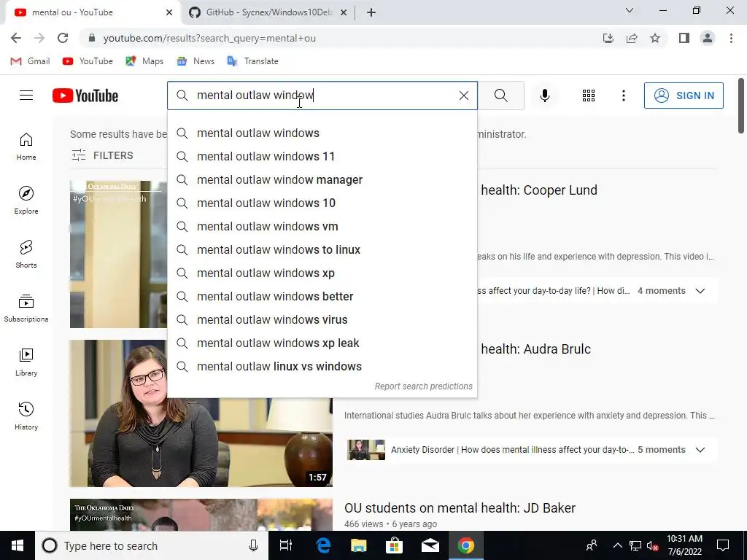
Task: Reload the page
Action: [x=63, y=38]
